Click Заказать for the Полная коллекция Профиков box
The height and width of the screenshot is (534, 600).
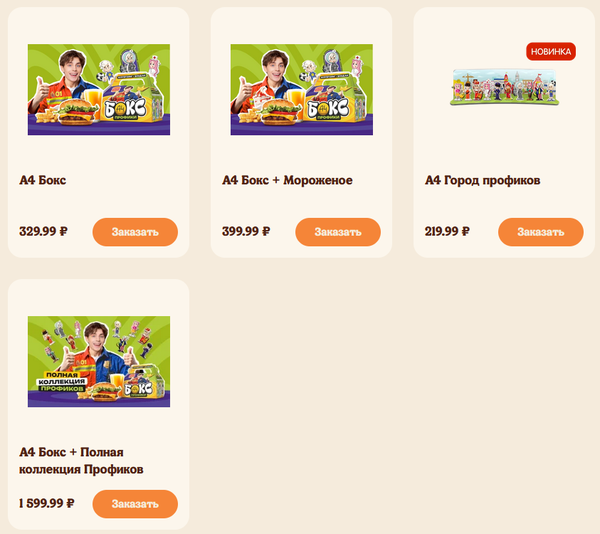[135, 504]
